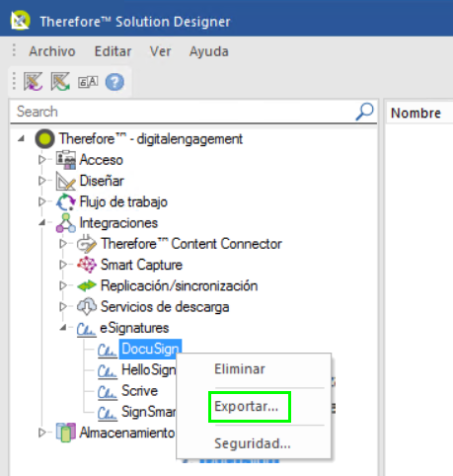Expand the Acceso tree node
Image resolution: width=453 pixels, height=476 pixels.
[x=41, y=160]
